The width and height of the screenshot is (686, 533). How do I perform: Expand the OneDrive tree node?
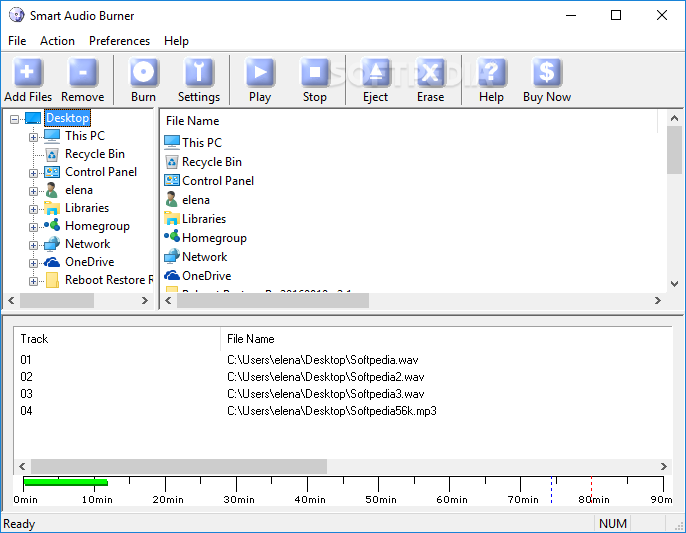pyautogui.click(x=33, y=263)
